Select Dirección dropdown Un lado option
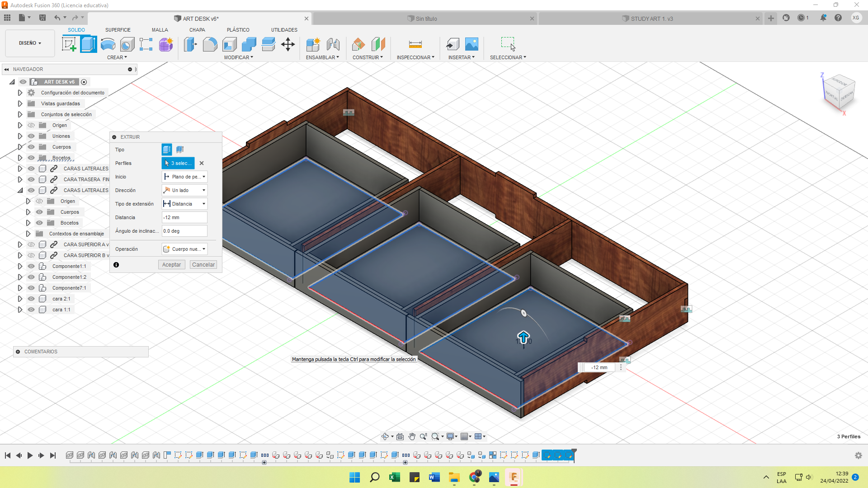Viewport: 868px width, 488px height. [x=185, y=189]
